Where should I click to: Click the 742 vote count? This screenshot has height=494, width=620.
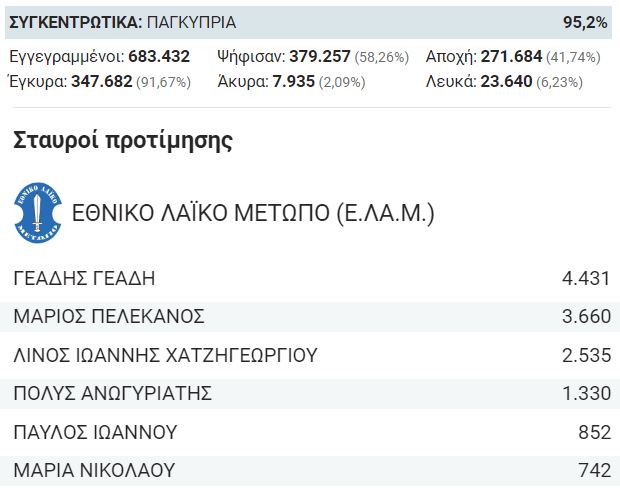coord(595,470)
